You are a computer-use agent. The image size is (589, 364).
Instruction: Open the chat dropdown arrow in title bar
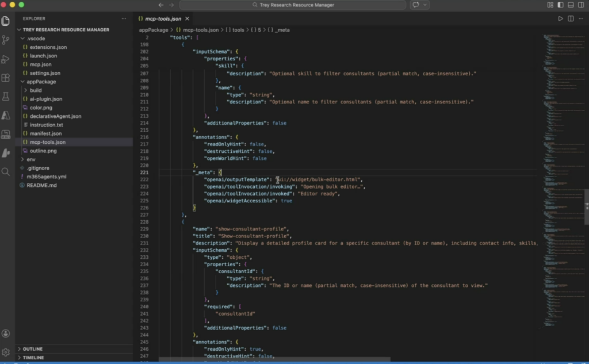point(426,5)
